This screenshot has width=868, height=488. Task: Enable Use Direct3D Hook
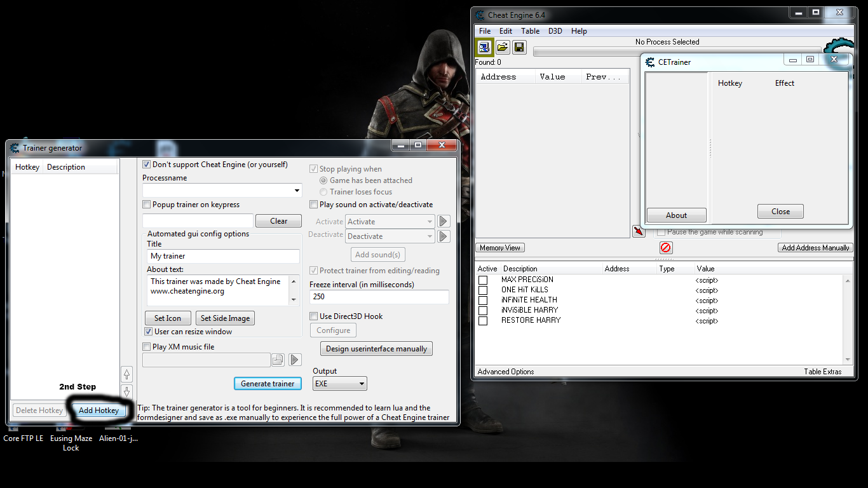tap(313, 316)
